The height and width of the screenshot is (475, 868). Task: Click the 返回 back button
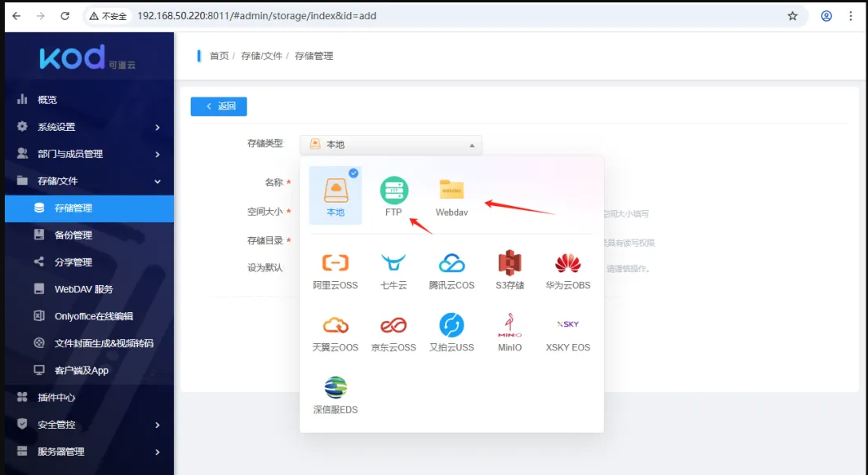219,106
